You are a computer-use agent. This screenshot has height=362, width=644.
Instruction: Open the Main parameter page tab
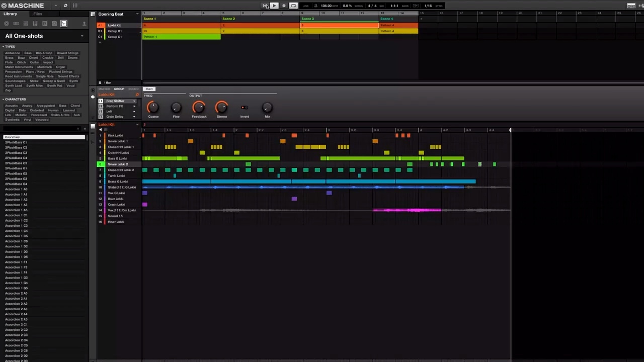[x=149, y=89]
